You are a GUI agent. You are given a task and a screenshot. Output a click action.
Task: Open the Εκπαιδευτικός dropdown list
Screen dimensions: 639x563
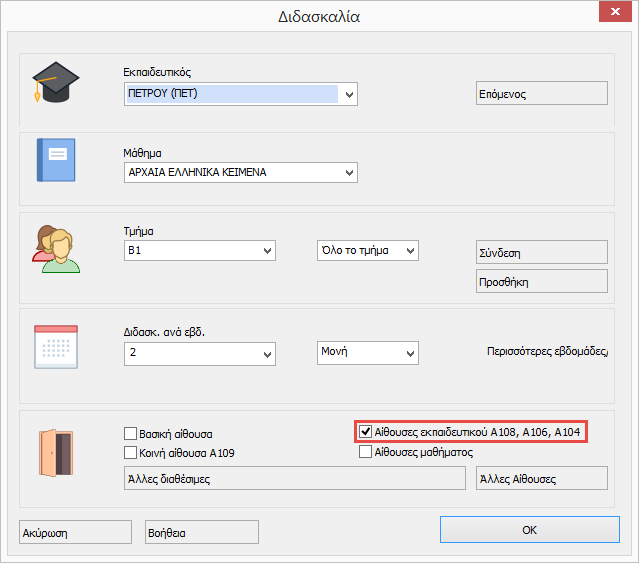(349, 95)
